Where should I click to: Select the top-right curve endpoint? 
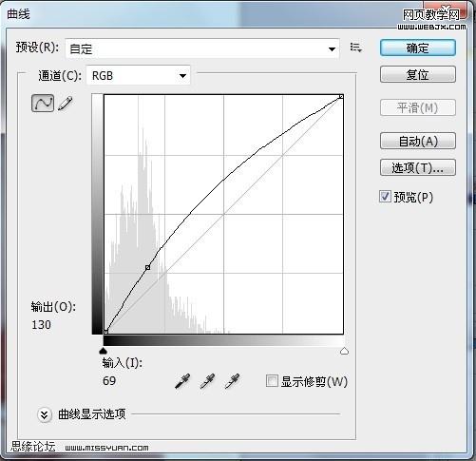tap(341, 96)
